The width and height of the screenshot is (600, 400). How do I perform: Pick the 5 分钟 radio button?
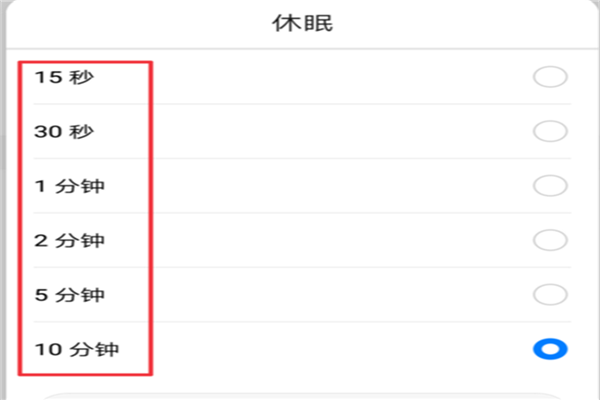pyautogui.click(x=550, y=295)
